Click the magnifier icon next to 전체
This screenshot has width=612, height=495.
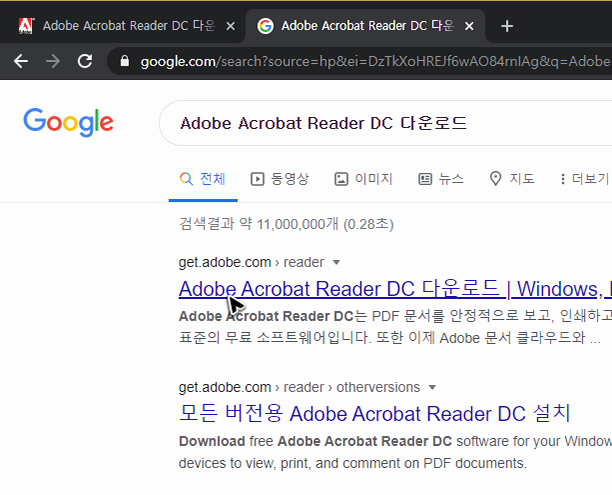(x=186, y=179)
